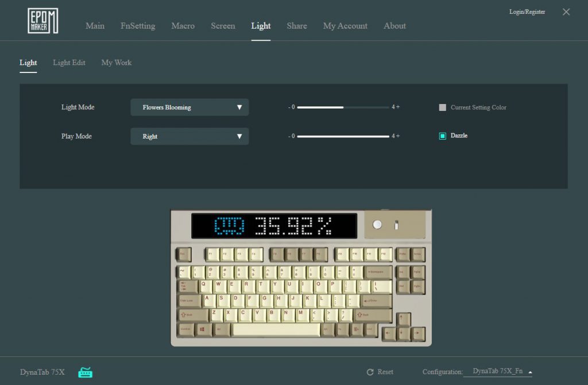Click the spacebar on the keyboard image
Viewport: 588px width, 385px height.
(x=276, y=329)
